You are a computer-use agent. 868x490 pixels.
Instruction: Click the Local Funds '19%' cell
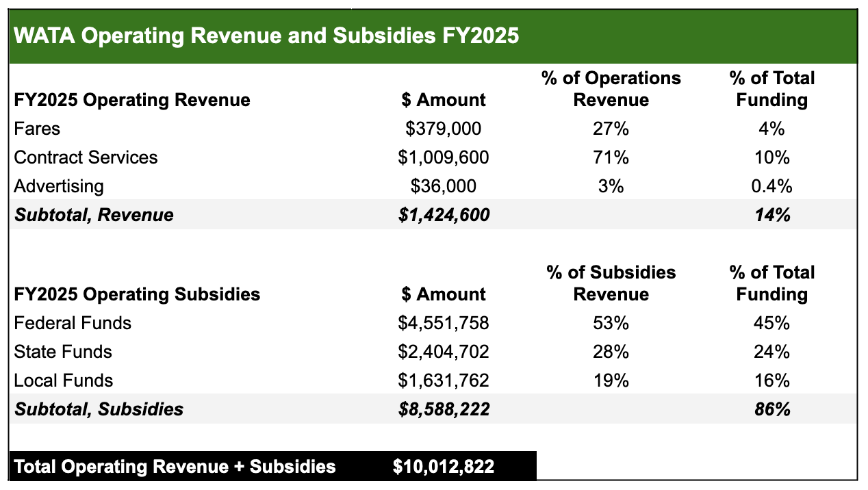[611, 381]
